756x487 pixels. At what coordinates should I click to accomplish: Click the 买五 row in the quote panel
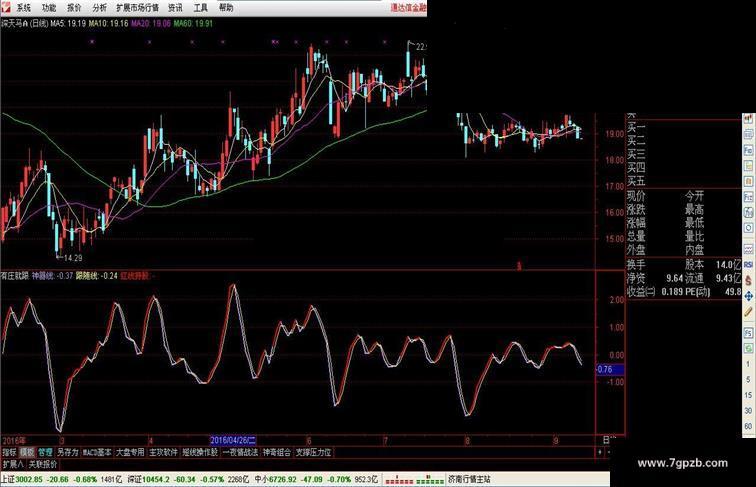point(683,181)
